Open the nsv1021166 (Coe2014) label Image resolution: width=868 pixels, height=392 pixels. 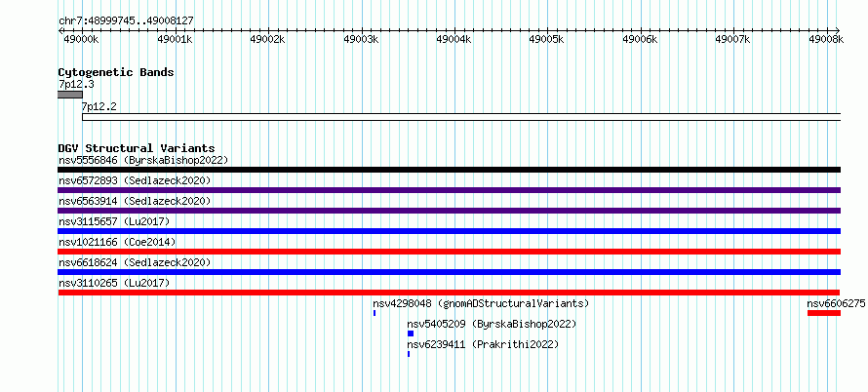click(117, 242)
